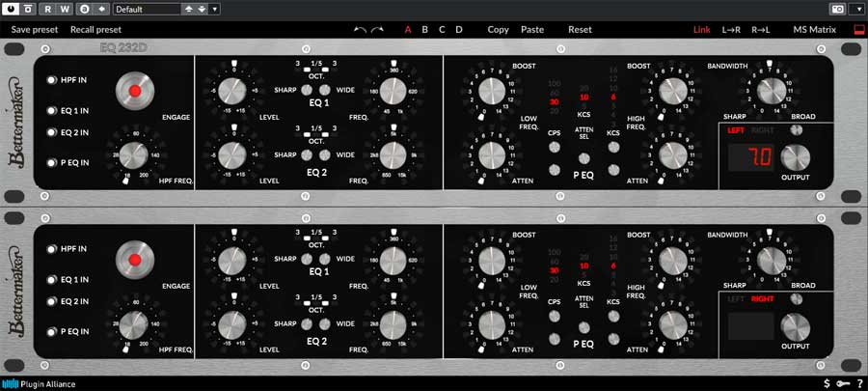The image size is (868, 391).
Task: Click the OUTPUT knob on the right-channel unit
Action: click(796, 326)
